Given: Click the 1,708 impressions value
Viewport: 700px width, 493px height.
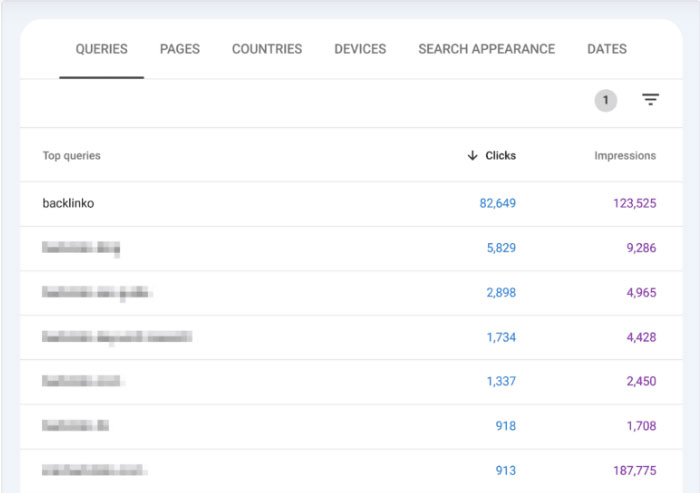Looking at the screenshot, I should (x=641, y=426).
